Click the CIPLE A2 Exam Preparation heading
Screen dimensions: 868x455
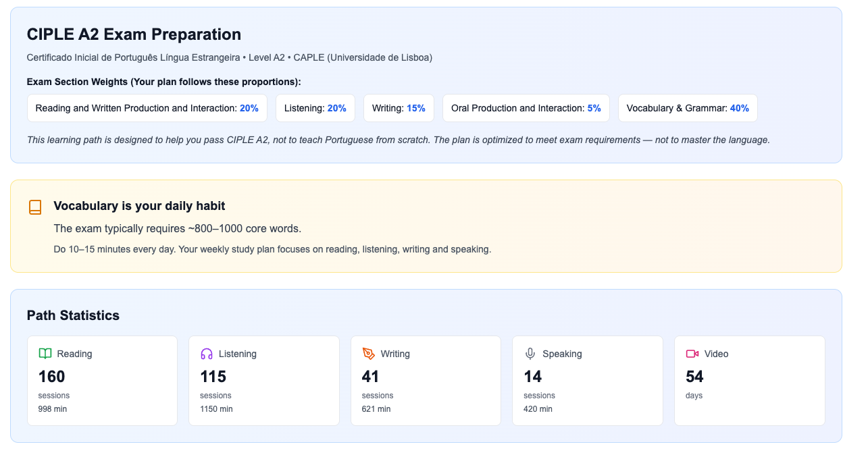134,34
